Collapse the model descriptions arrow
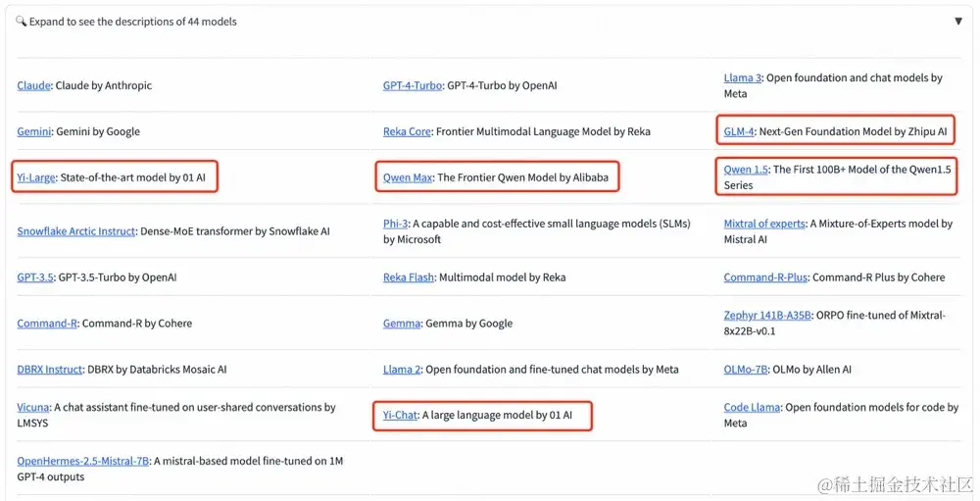The height and width of the screenshot is (501, 980). (x=957, y=21)
